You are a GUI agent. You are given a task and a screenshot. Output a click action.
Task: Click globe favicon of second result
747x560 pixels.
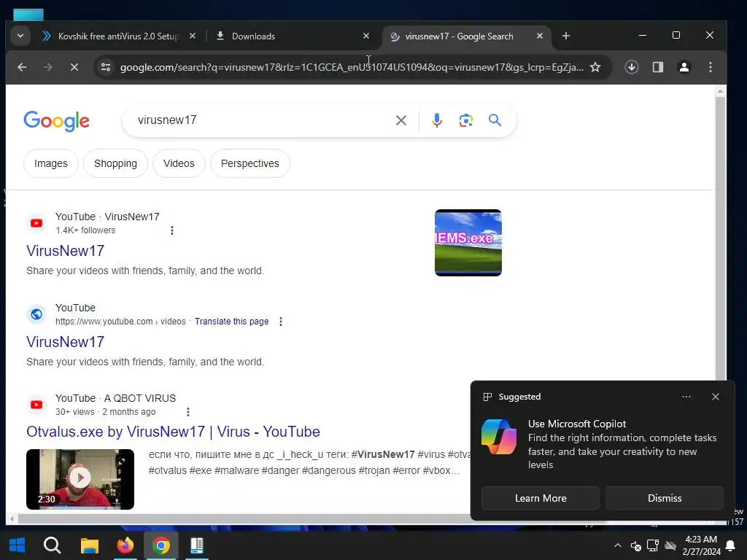36,314
